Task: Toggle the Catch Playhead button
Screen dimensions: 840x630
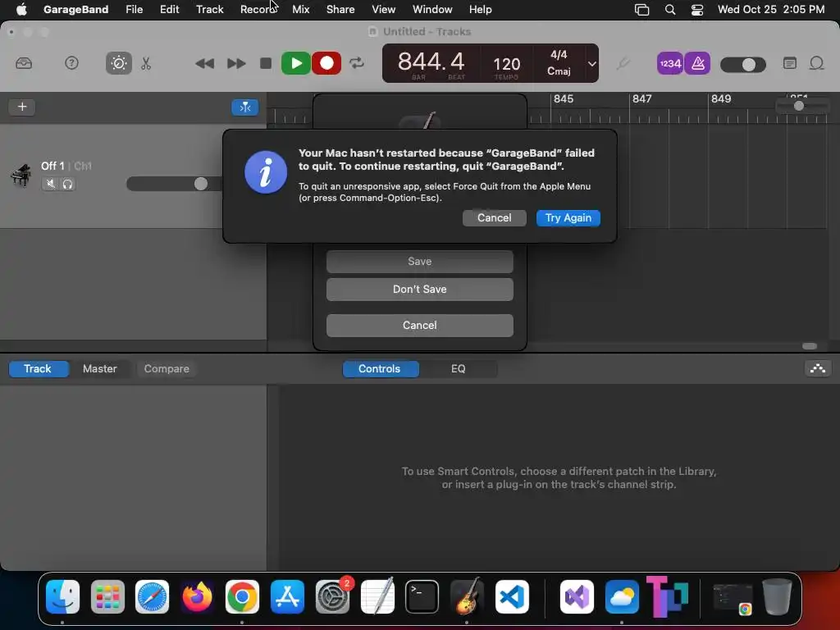Action: (x=244, y=107)
